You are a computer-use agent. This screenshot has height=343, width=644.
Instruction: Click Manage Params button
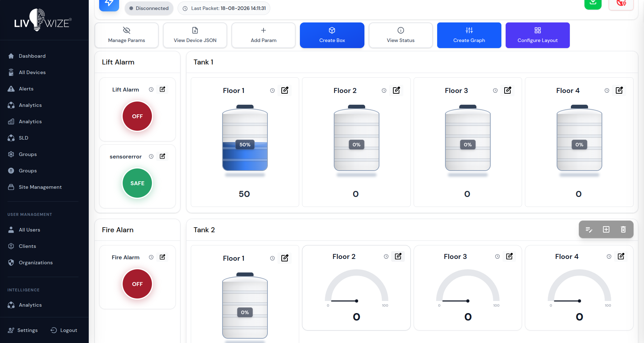127,35
